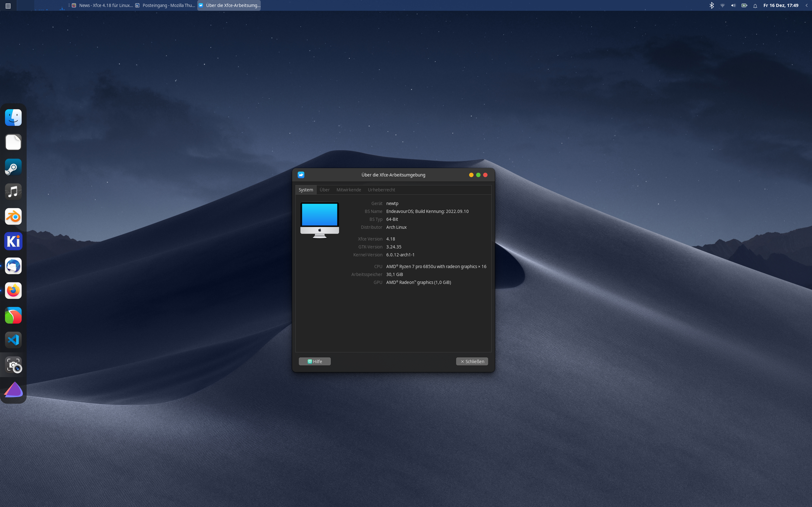Launch Steam from the dock
812x507 pixels.
click(13, 167)
